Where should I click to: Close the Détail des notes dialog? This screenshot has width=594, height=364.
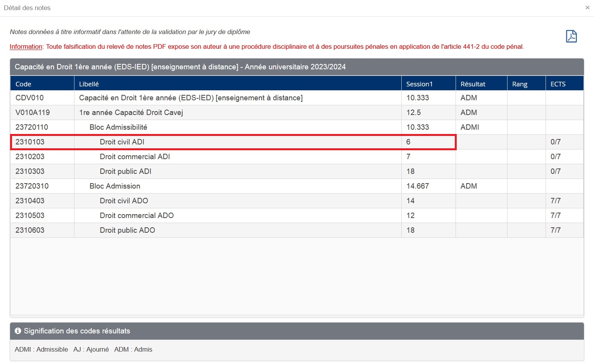pos(587,8)
